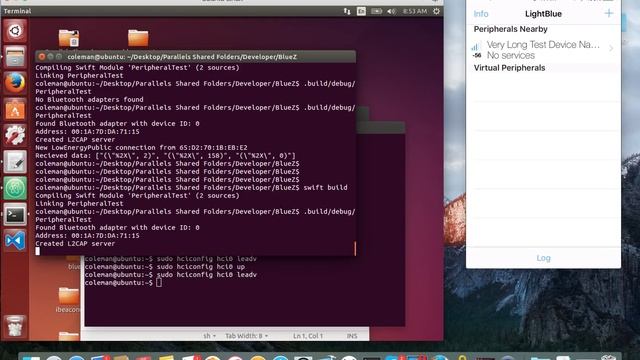
Task: Click the back terminal prompt cursor
Action: 159,283
